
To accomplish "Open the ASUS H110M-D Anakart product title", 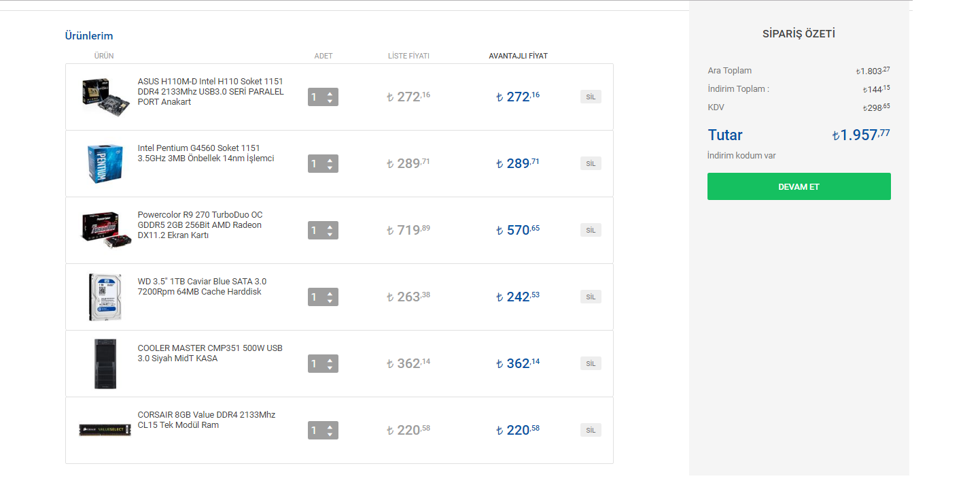I will [x=211, y=92].
